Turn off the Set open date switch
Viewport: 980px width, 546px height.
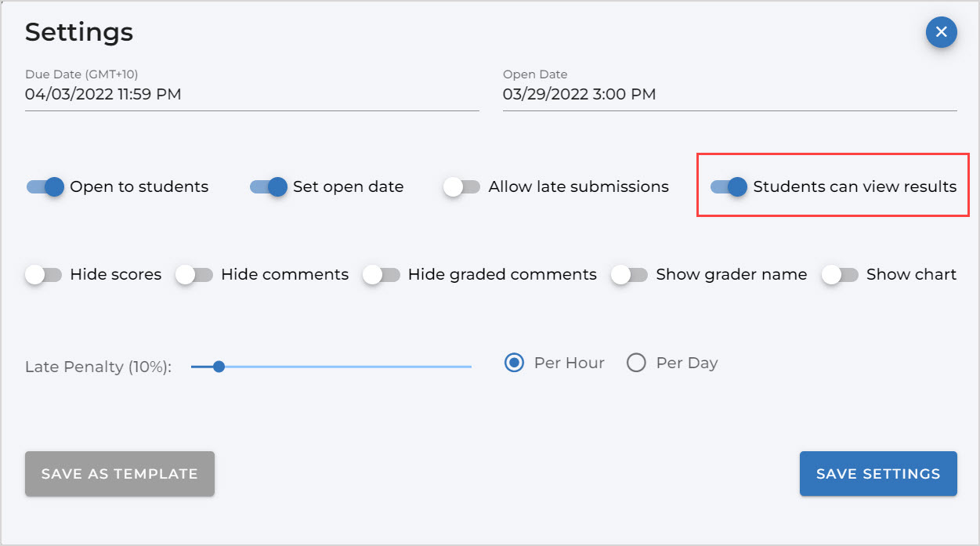[269, 187]
